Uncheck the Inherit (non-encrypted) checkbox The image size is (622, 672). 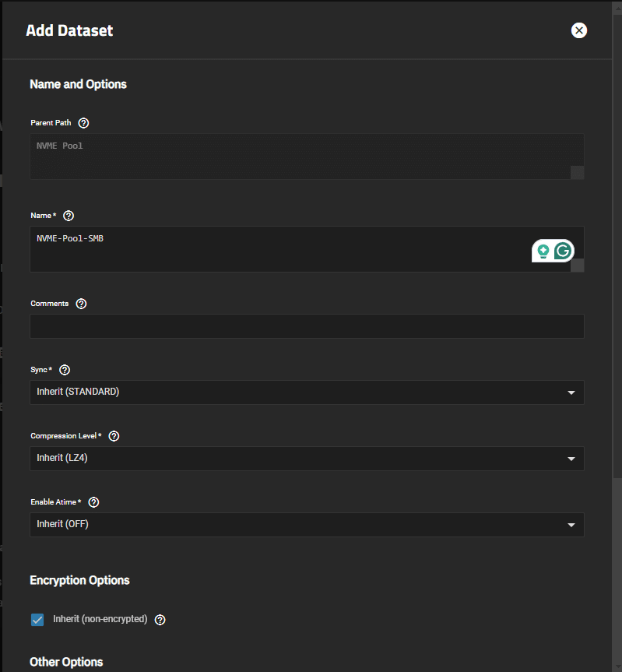(x=37, y=620)
